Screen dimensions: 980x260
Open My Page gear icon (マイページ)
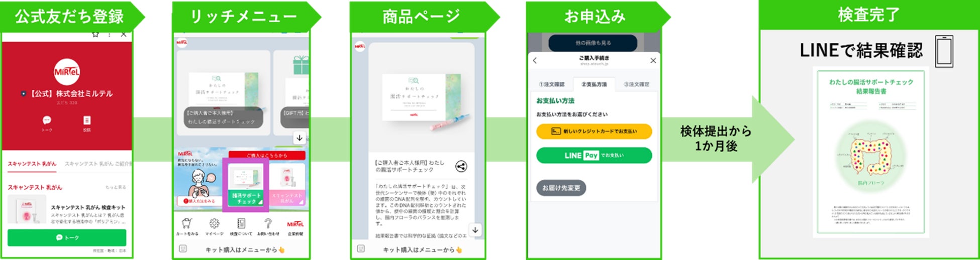pos(215,224)
